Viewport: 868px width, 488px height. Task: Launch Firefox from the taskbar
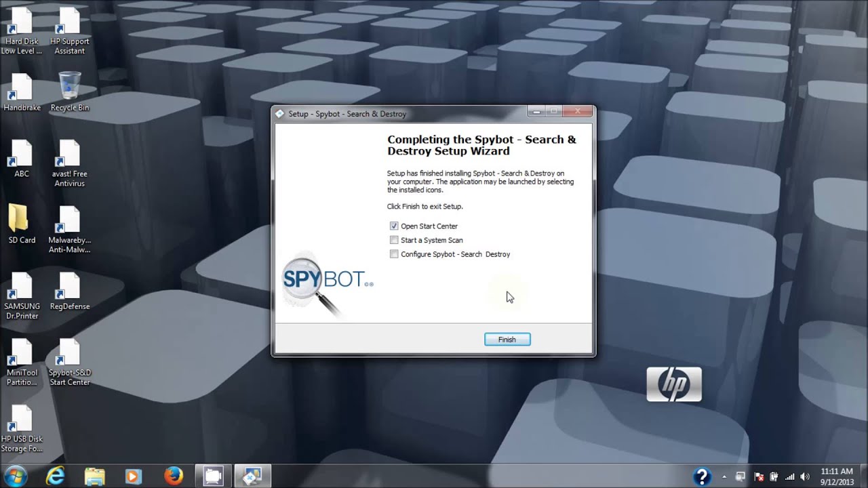point(174,476)
